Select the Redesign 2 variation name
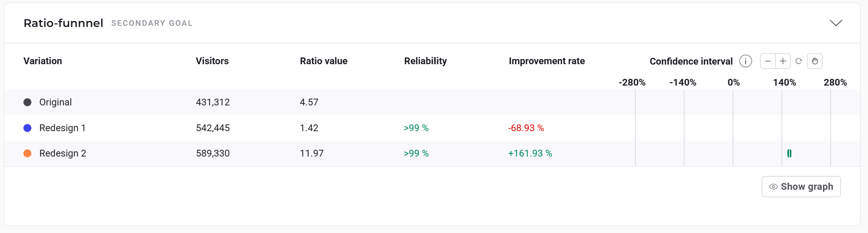Screen dimensions: 868x233 (63, 153)
